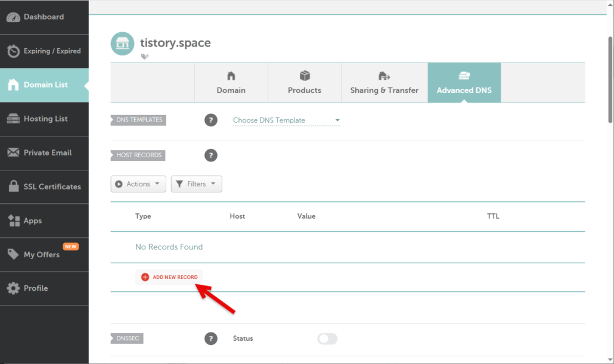Toggle the DNSSEC Status switch
Screen dimensions: 614x364
(x=327, y=338)
